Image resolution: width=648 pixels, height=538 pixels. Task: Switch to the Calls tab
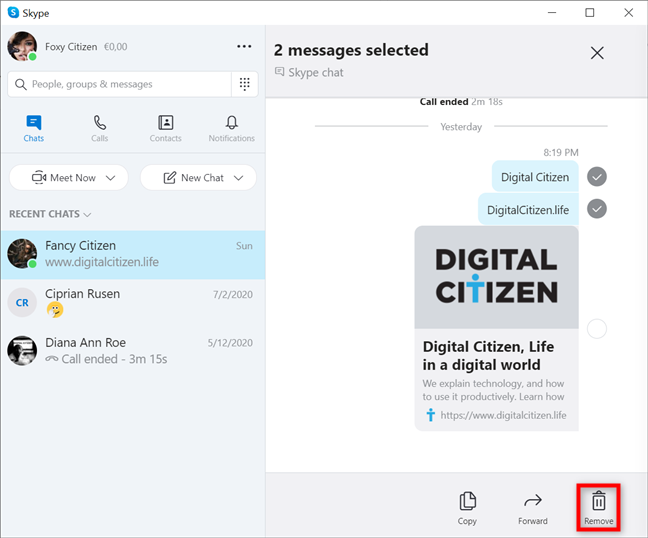(x=100, y=129)
